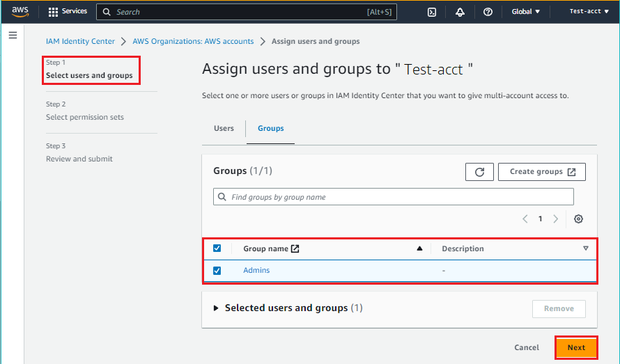Open the Admins group link

tap(256, 270)
